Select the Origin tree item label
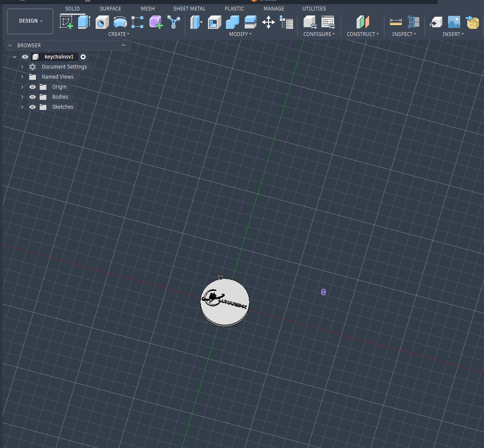This screenshot has height=448, width=484. (59, 87)
